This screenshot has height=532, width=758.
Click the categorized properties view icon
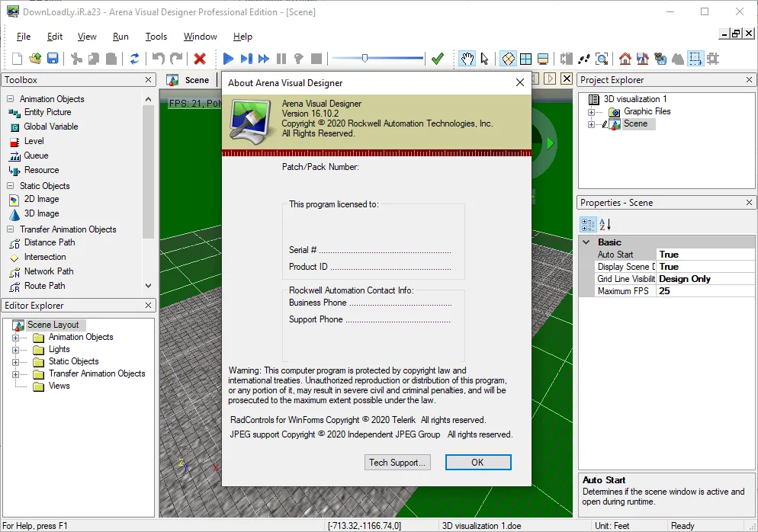tap(588, 224)
